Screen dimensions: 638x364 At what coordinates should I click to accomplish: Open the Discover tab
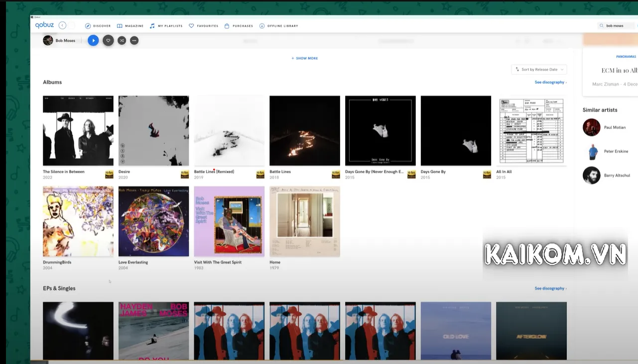(x=98, y=26)
